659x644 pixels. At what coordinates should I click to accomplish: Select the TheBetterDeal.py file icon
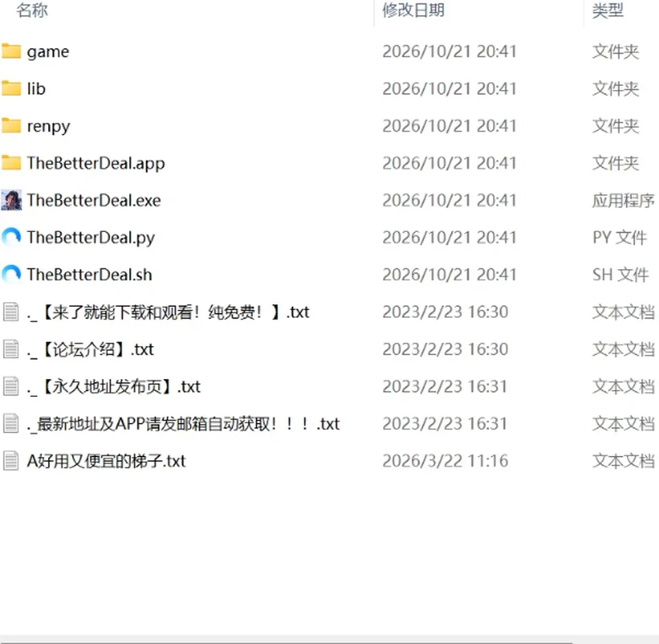pos(12,238)
